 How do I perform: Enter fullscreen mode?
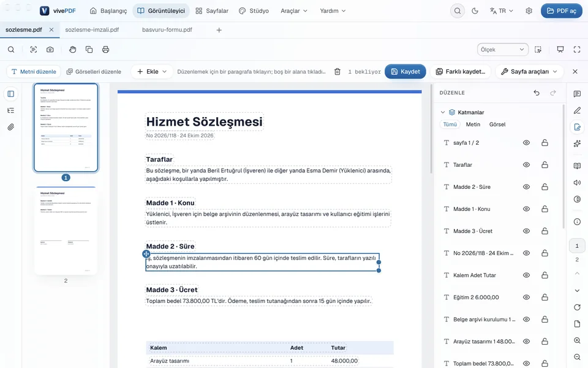click(577, 50)
